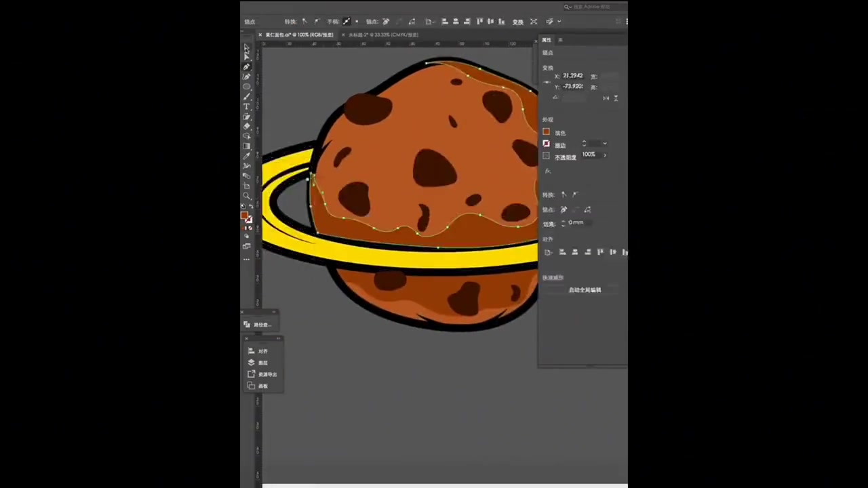Choose the Eraser tool
868x488 pixels.
click(x=247, y=126)
